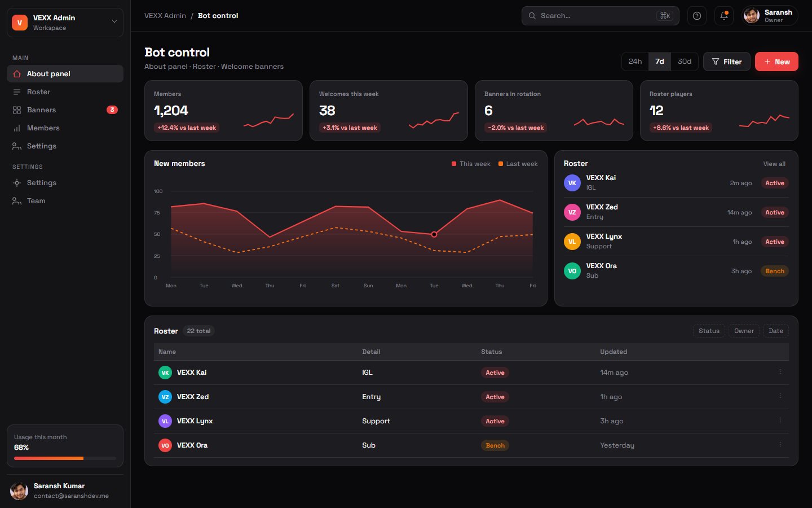Toggle the Last week chart legend
Image resolution: width=812 pixels, height=508 pixels.
point(518,164)
